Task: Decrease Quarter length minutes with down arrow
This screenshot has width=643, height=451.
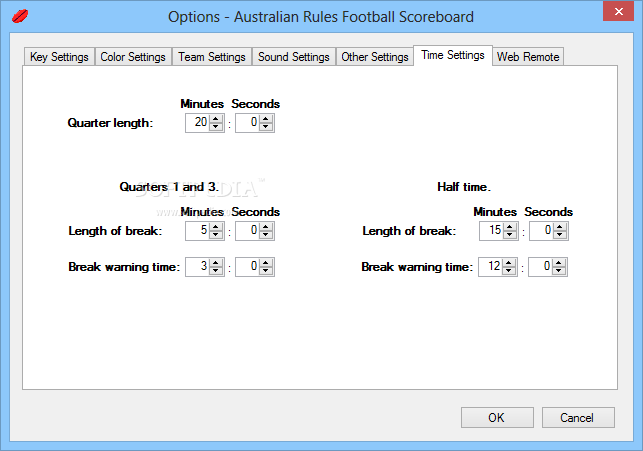Action: pyautogui.click(x=216, y=127)
